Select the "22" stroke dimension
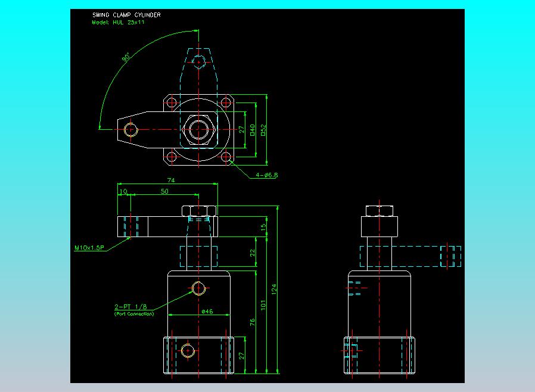This screenshot has height=392, width=535. tap(252, 253)
